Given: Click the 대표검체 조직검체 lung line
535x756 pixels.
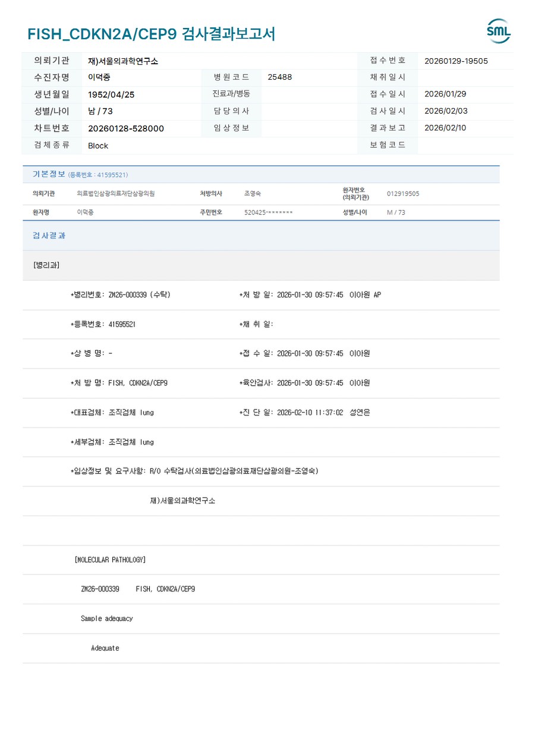Looking at the screenshot, I should coord(112,412).
